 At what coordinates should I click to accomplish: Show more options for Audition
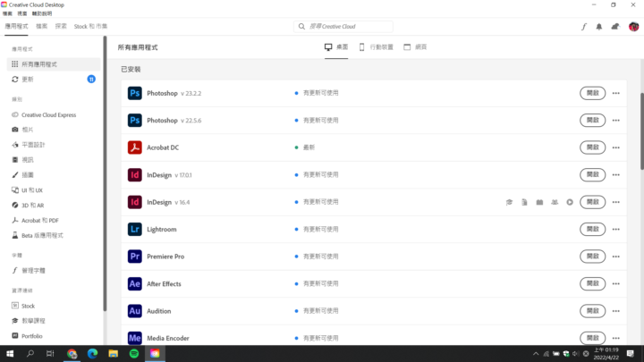[x=616, y=311]
